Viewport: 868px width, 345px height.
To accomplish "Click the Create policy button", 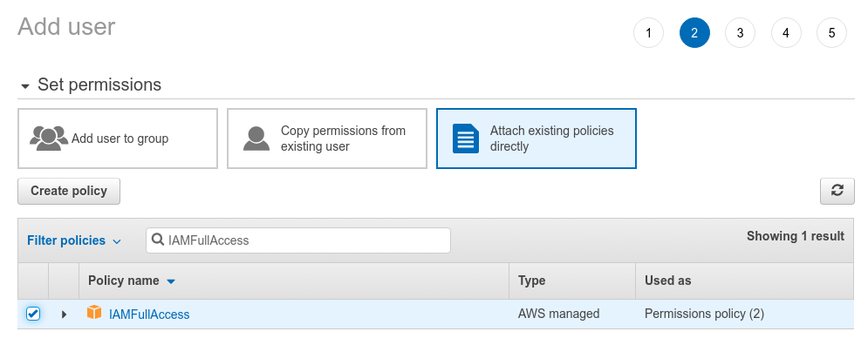I will [x=69, y=192].
